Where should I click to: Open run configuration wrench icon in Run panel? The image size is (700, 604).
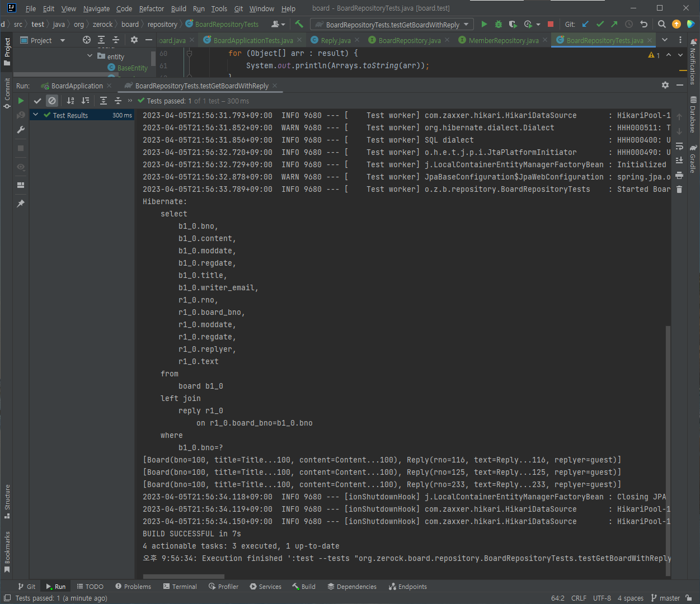21,130
